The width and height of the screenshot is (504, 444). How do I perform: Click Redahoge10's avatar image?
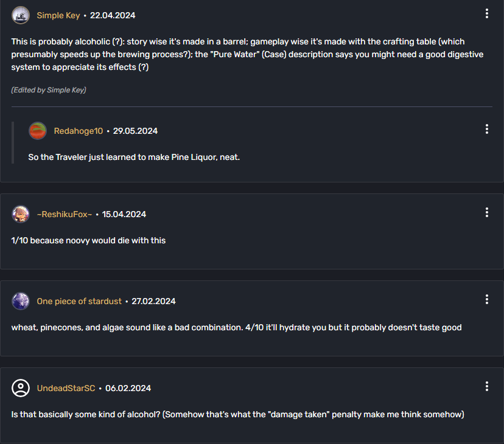tap(38, 131)
